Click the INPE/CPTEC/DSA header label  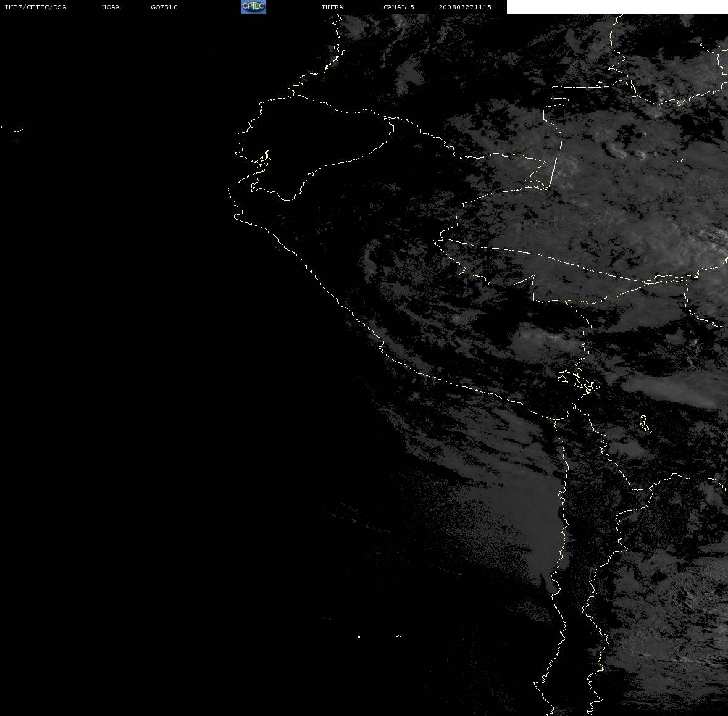click(x=36, y=7)
